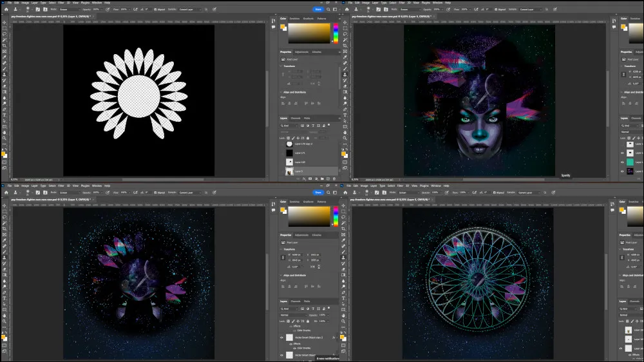Select the Layer 171 row in top-left window
The height and width of the screenshot is (362, 644).
coord(310,153)
